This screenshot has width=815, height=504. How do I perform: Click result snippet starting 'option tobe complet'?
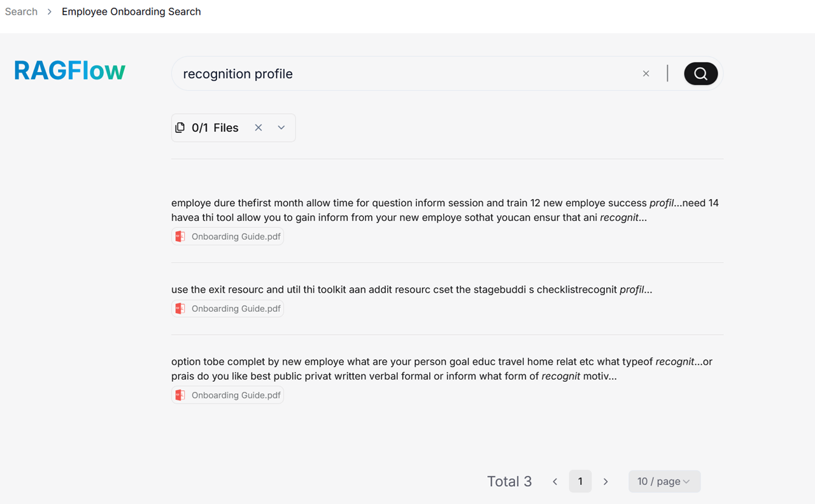pos(442,368)
